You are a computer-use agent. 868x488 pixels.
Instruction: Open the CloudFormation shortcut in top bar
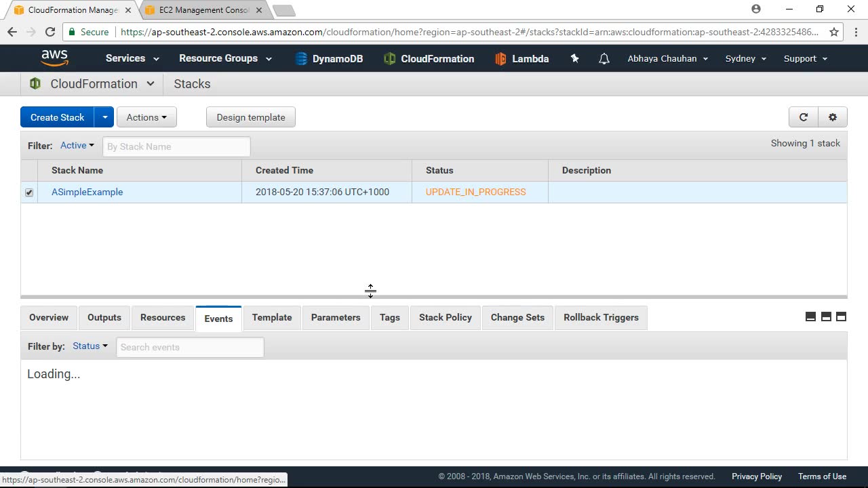429,59
